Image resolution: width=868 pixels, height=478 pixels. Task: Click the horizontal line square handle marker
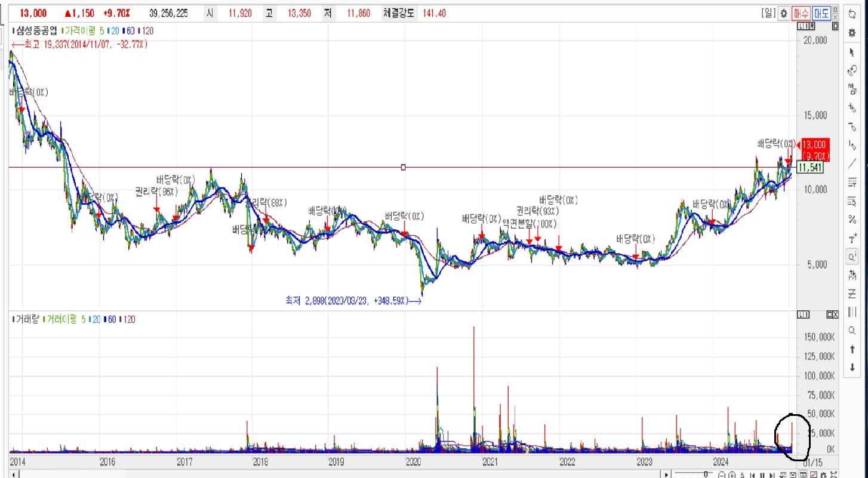(x=404, y=167)
